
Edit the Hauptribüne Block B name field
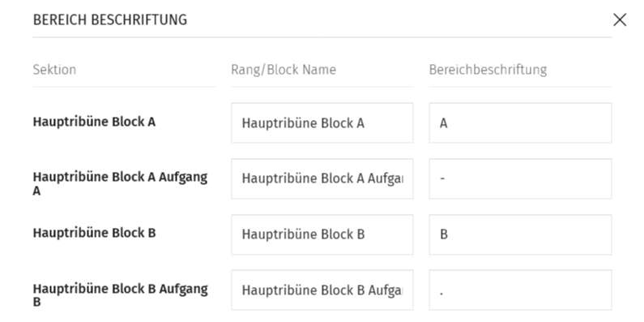tap(322, 234)
